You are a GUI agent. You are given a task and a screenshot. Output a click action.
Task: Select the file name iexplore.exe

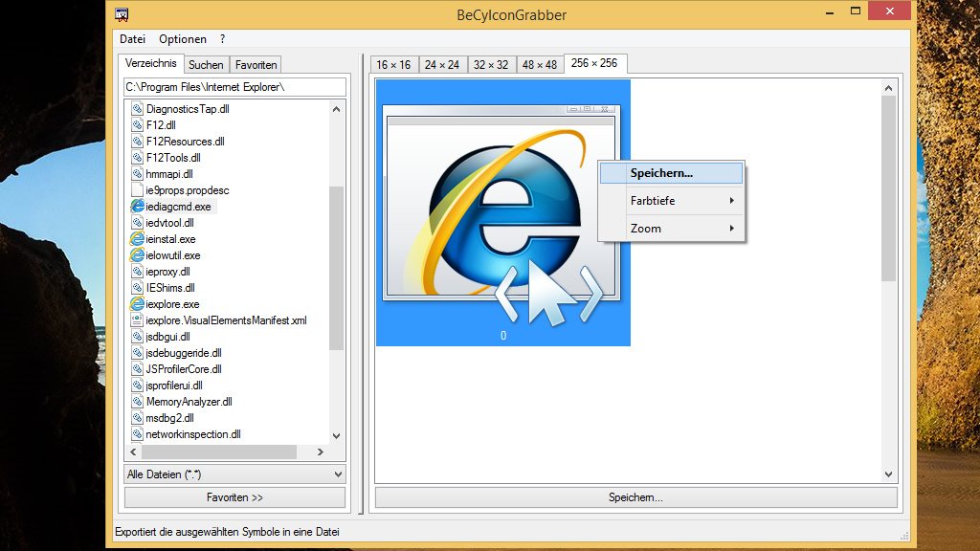(172, 304)
